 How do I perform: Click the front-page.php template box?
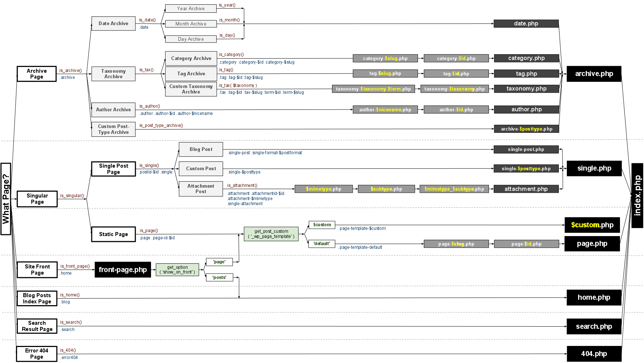pos(123,270)
